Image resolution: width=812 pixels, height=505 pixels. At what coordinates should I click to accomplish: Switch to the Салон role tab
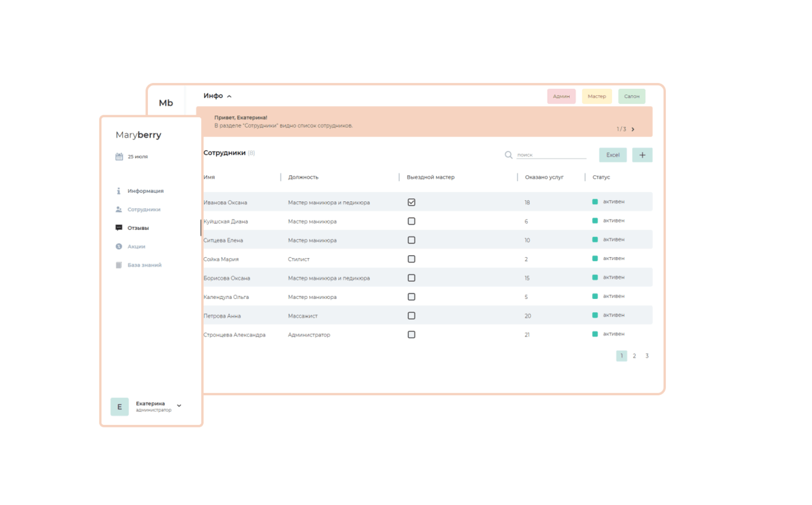pyautogui.click(x=631, y=96)
